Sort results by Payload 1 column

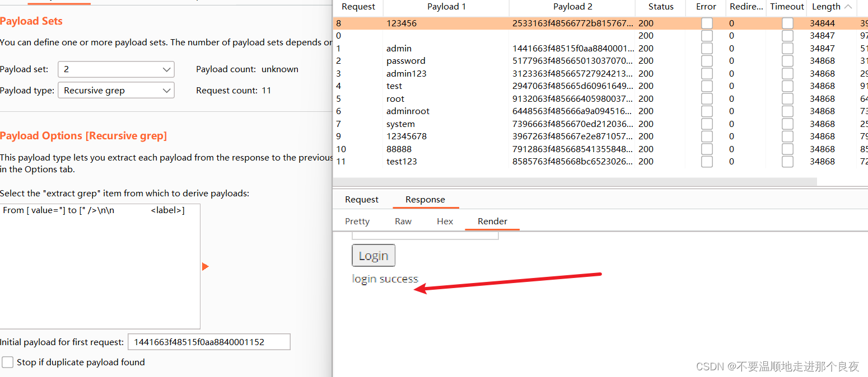tap(446, 7)
